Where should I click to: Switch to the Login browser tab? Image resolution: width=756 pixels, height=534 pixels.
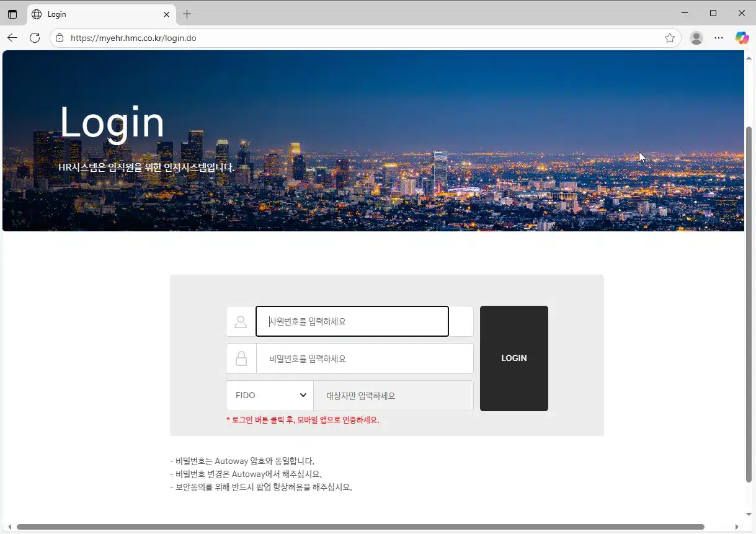pyautogui.click(x=93, y=14)
